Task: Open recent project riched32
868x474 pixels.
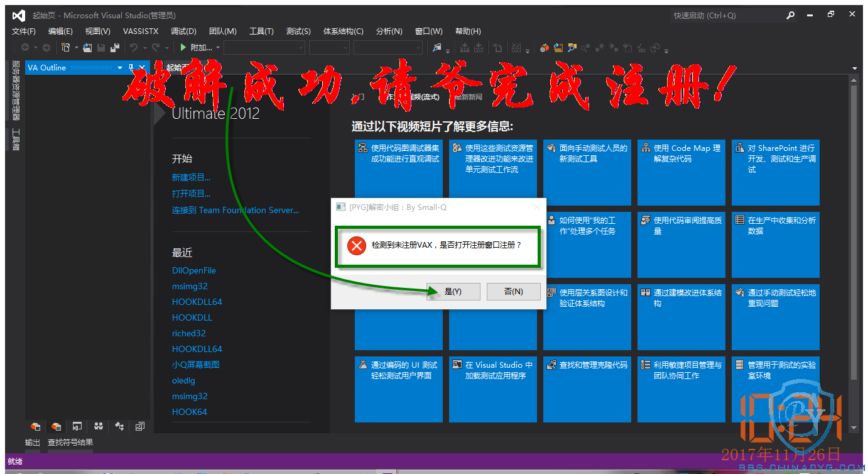Action: coord(189,333)
